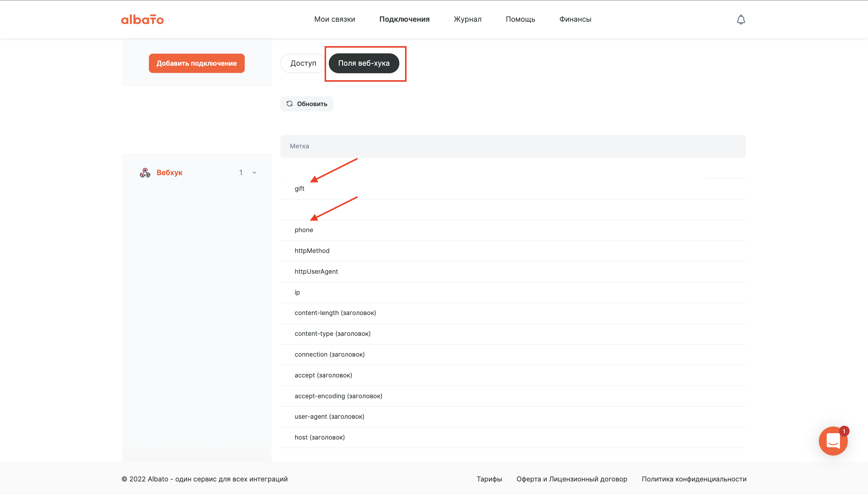The width and height of the screenshot is (868, 495).
Task: Open Финансы menu
Action: [x=575, y=19]
